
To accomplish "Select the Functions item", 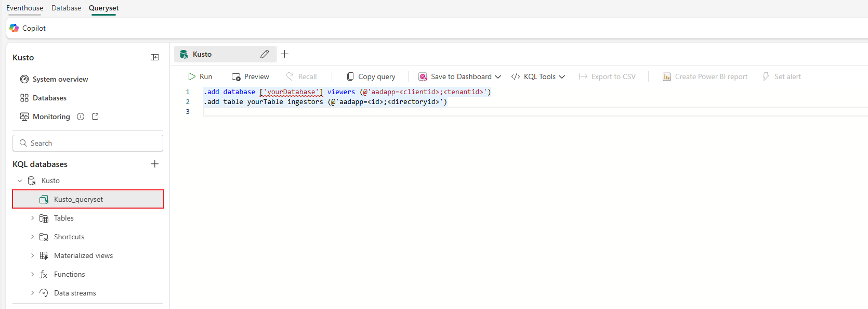I will (x=69, y=274).
